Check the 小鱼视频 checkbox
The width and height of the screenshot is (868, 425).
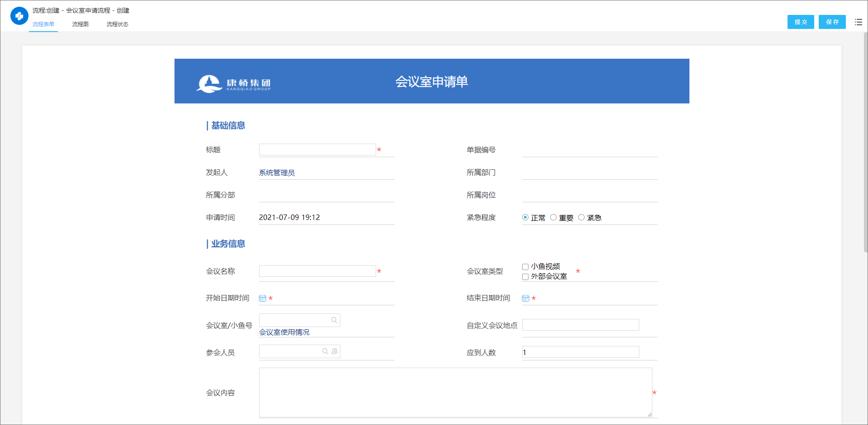pos(525,266)
